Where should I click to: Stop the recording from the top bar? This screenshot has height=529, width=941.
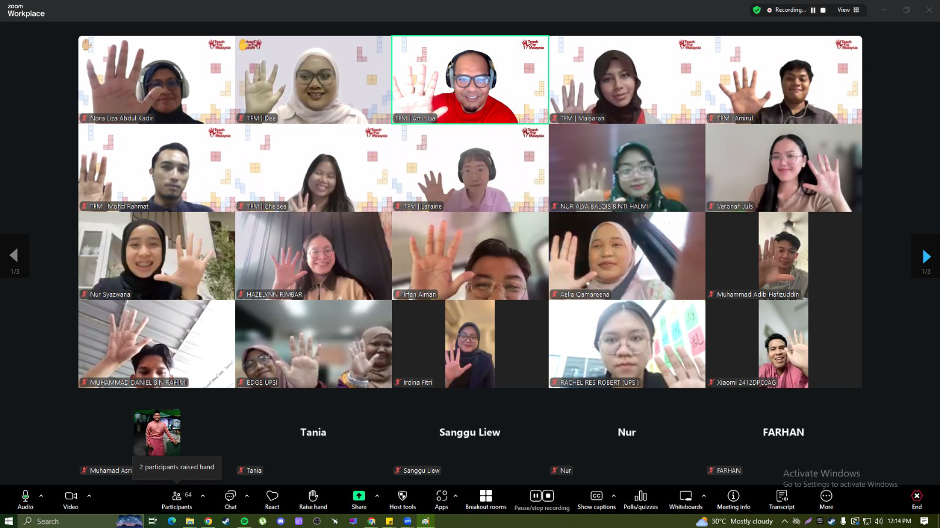(x=822, y=10)
